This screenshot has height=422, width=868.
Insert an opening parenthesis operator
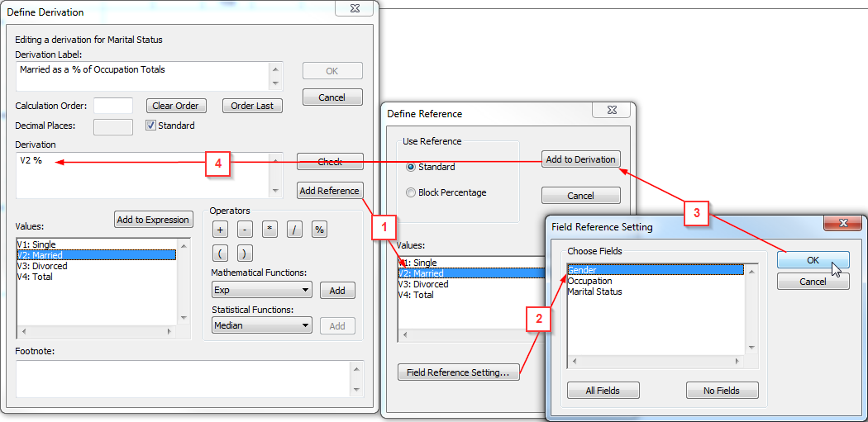(x=220, y=253)
